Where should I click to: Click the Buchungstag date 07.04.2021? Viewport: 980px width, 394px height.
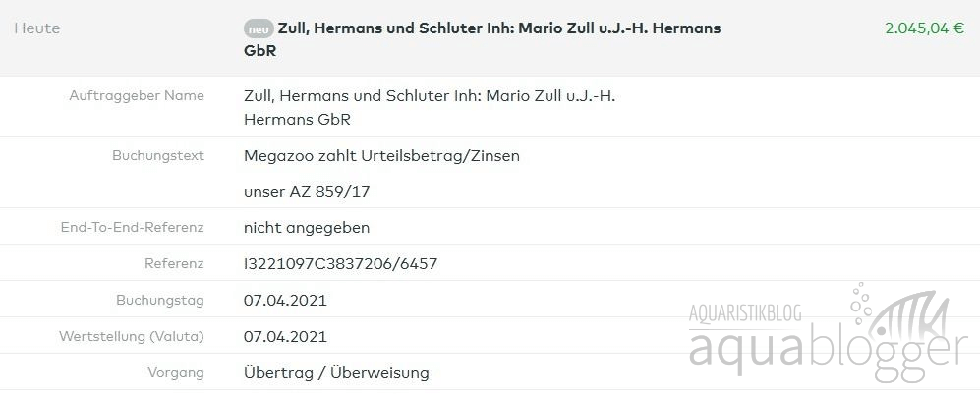[285, 301]
